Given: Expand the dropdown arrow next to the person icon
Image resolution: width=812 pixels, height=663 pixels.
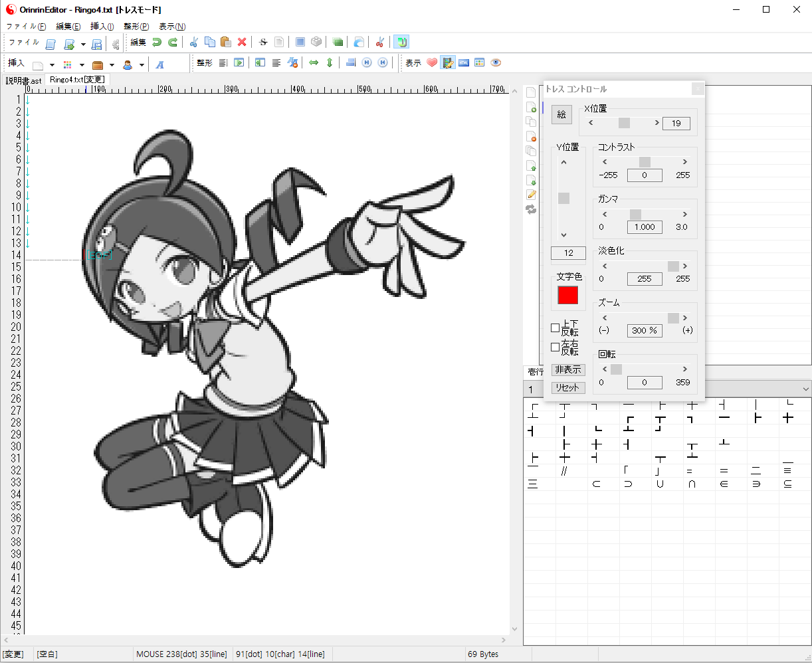Looking at the screenshot, I should click(x=142, y=65).
